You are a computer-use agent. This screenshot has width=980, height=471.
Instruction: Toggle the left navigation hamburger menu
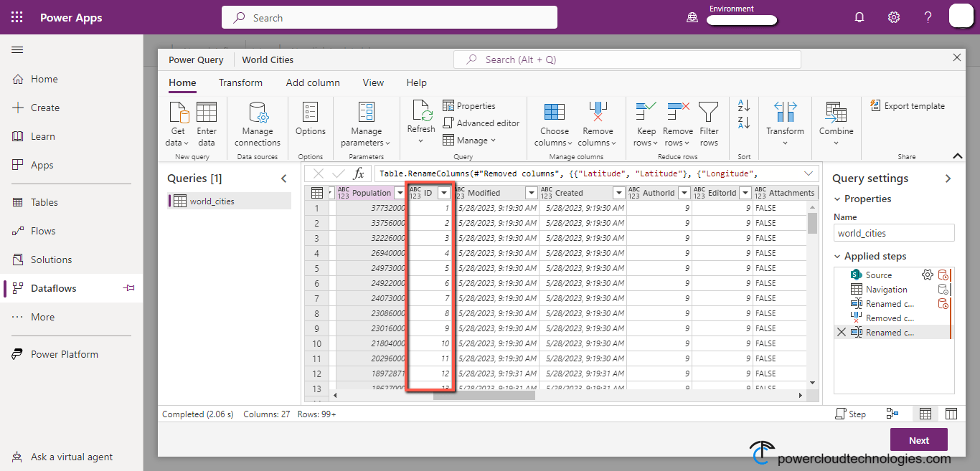17,49
